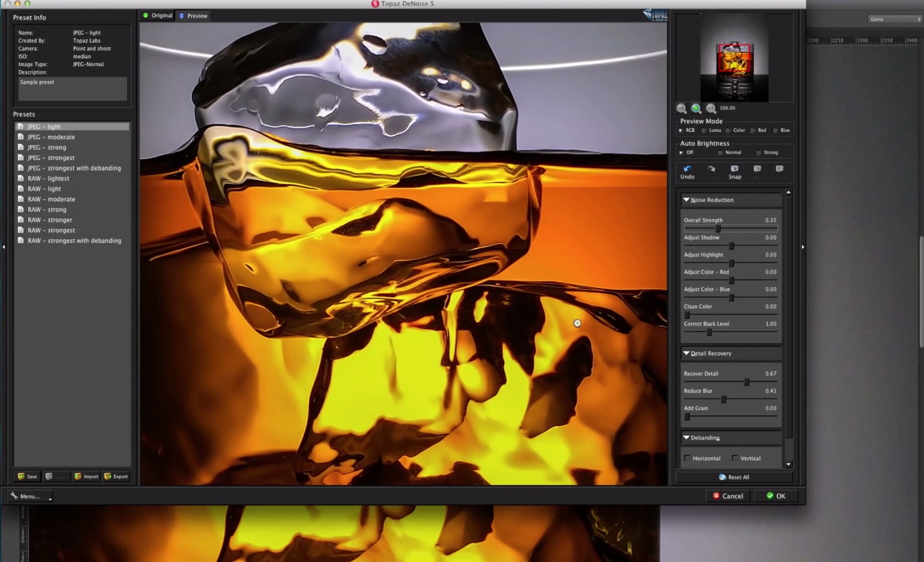924x562 pixels.
Task: Click the Add Grain slider handle
Action: [x=687, y=416]
